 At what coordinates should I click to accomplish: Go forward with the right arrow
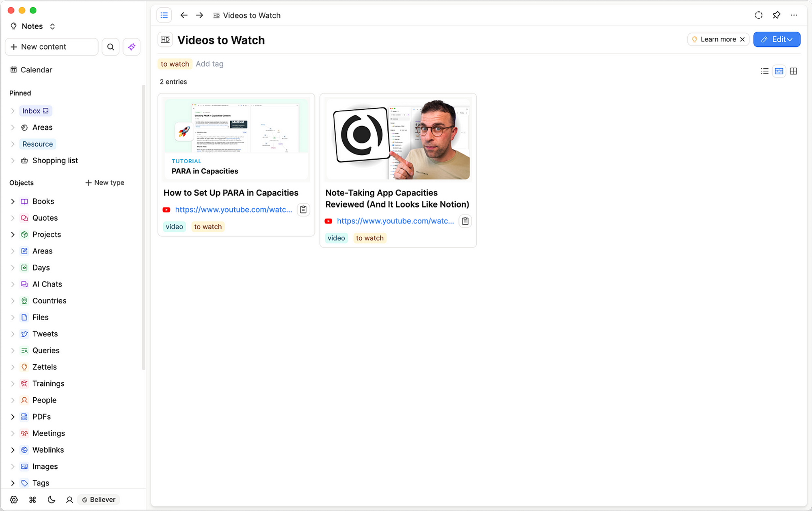[199, 15]
